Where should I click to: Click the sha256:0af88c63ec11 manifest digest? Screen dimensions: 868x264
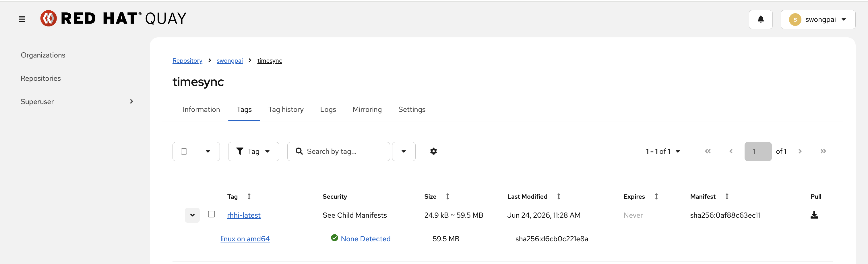[x=725, y=215]
